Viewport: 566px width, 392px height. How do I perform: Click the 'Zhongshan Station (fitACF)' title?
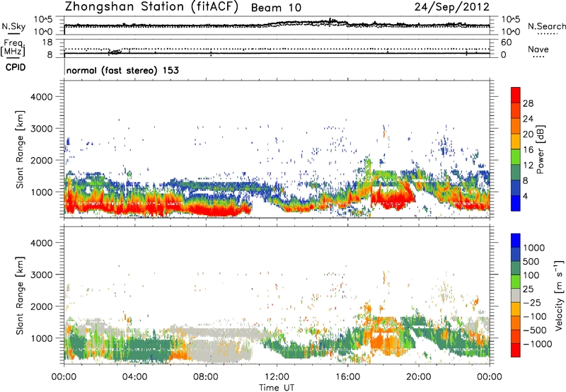click(x=151, y=7)
